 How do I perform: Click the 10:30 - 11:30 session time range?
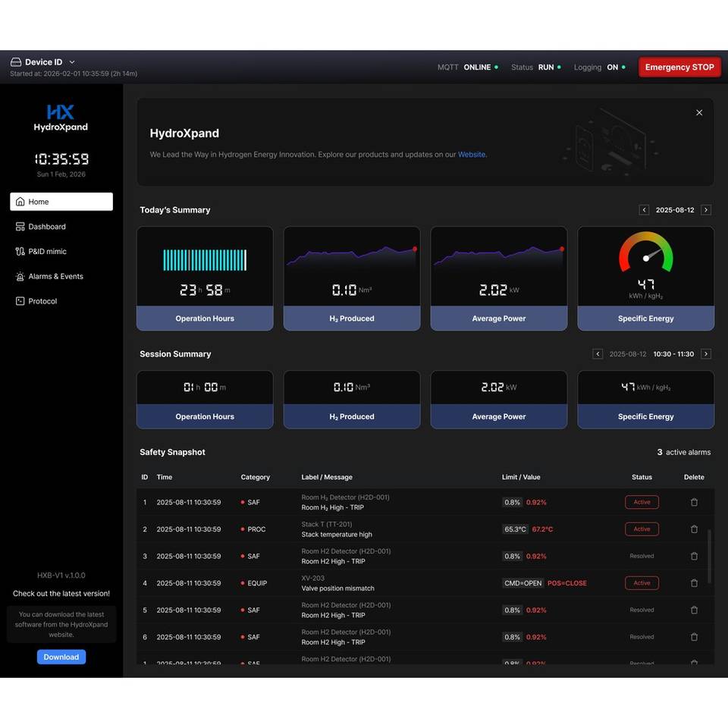[673, 354]
